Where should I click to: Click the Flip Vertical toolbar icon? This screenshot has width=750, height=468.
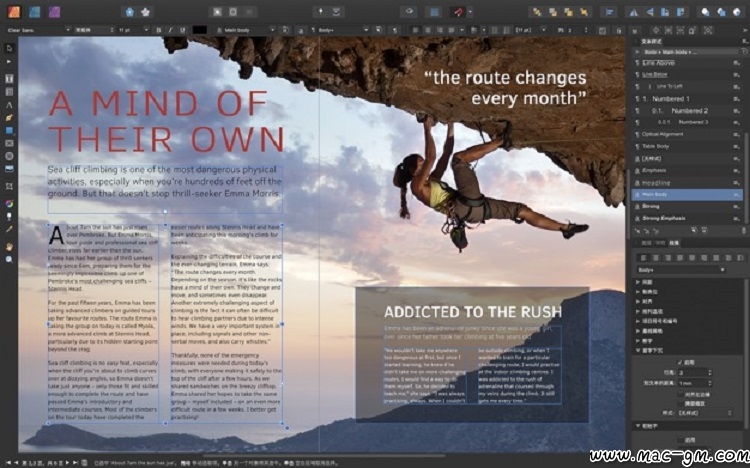650,12
